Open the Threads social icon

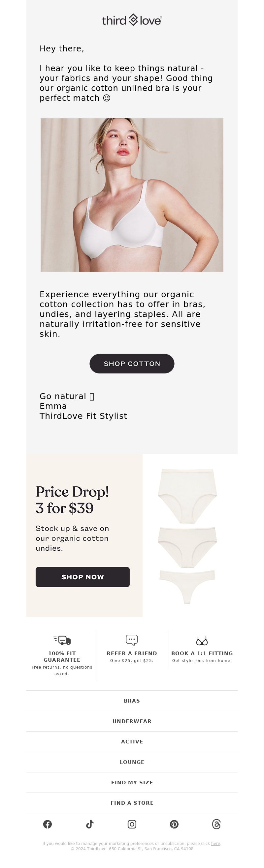216,825
